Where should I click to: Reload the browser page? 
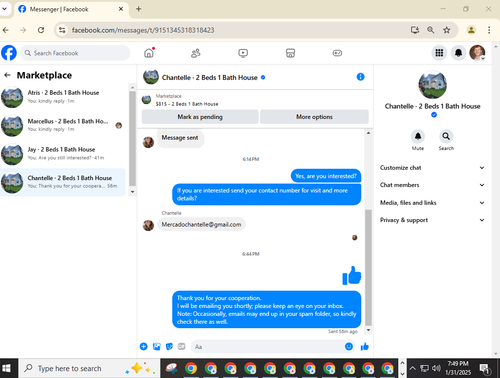coord(41,30)
